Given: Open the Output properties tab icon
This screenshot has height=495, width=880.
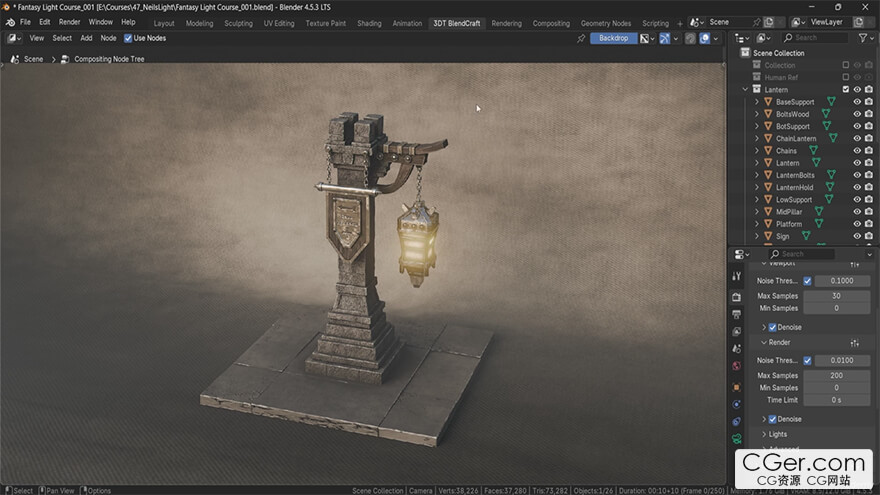Looking at the screenshot, I should pyautogui.click(x=737, y=314).
